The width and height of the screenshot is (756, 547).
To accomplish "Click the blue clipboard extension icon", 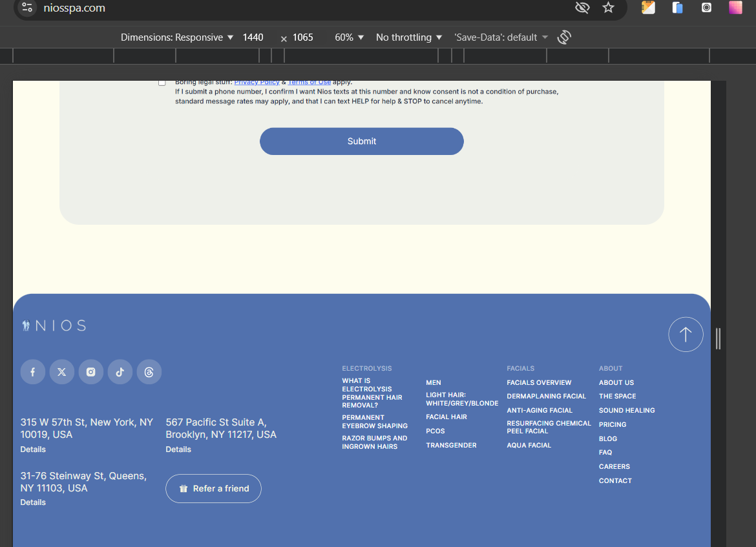I will [x=677, y=7].
